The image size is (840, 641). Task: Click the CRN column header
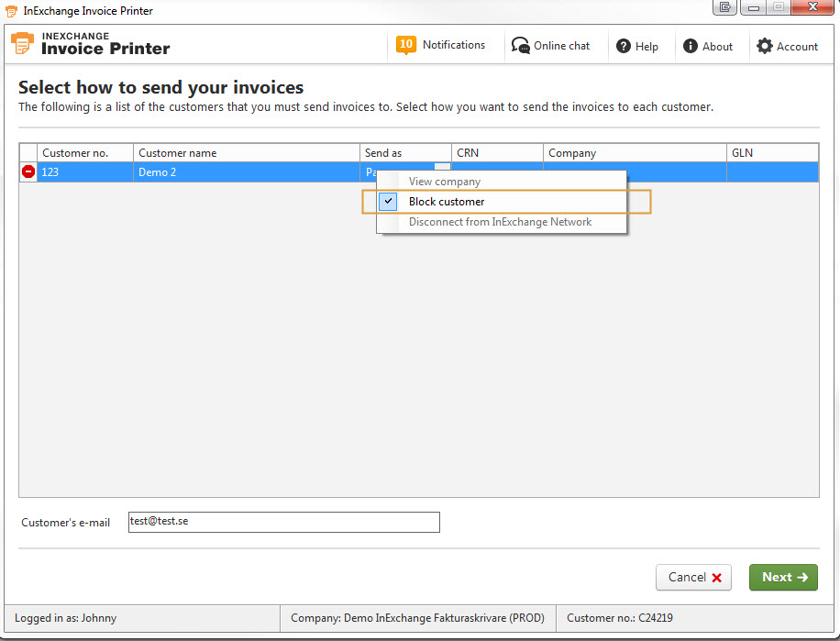click(x=497, y=153)
